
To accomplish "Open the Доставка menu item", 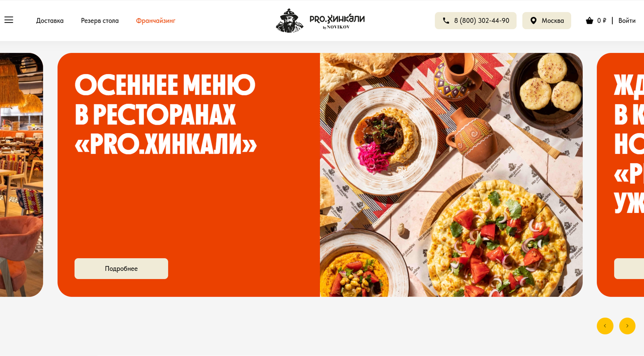I will [x=50, y=21].
